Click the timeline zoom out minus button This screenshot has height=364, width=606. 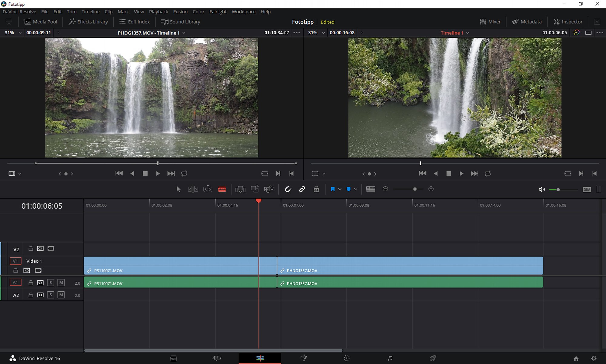pyautogui.click(x=385, y=189)
